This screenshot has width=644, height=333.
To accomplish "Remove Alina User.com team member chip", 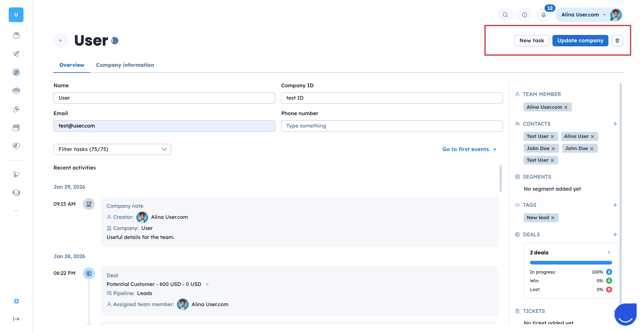I will [566, 107].
